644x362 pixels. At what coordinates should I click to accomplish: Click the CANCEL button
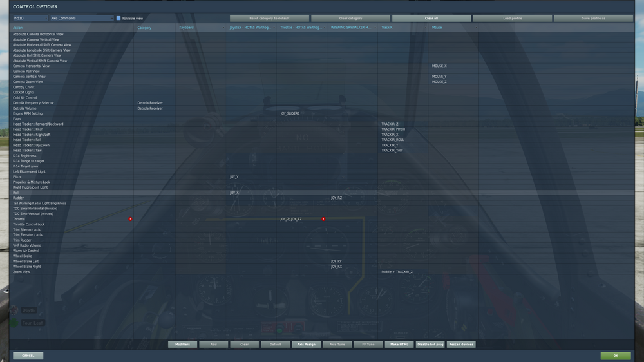[x=28, y=356]
